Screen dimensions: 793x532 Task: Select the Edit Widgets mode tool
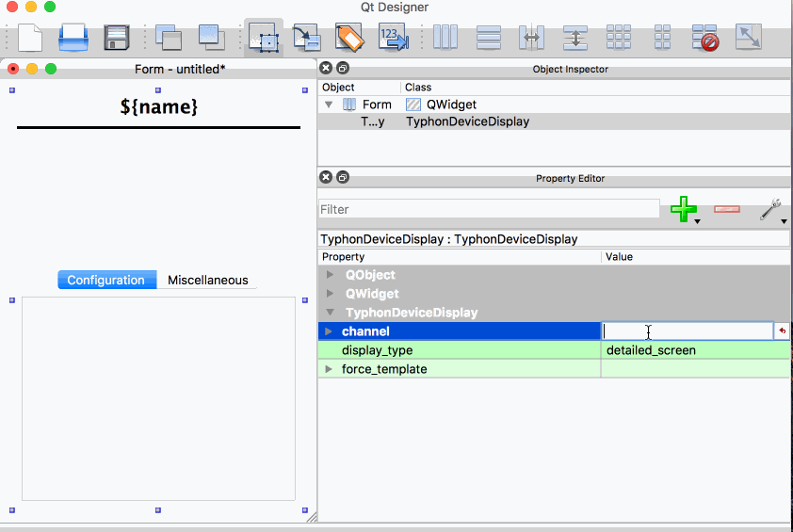[x=265, y=38]
